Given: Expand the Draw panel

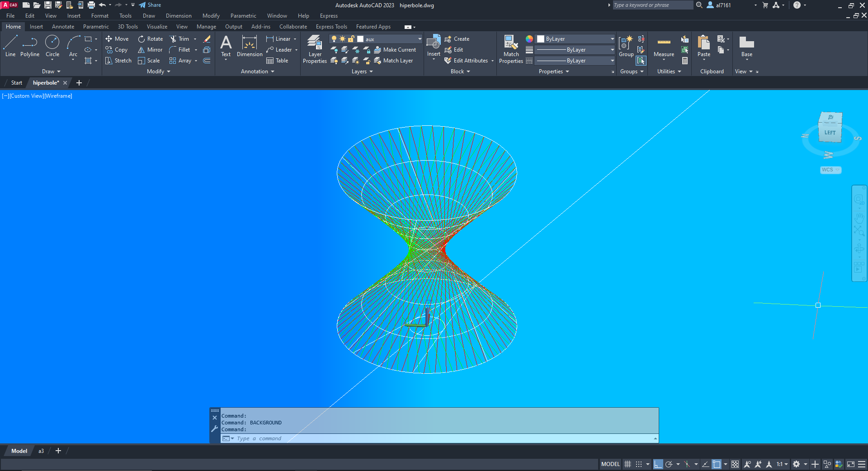Looking at the screenshot, I should [x=51, y=71].
